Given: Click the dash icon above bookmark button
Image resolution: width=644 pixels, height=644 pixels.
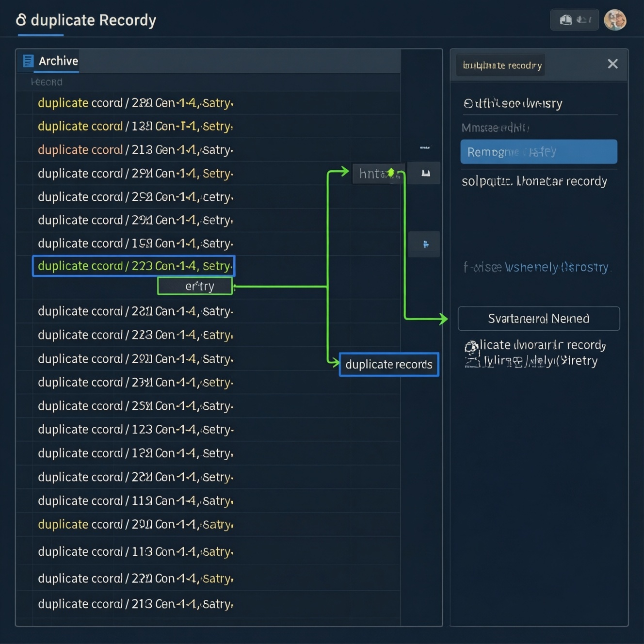Looking at the screenshot, I should point(424,147).
